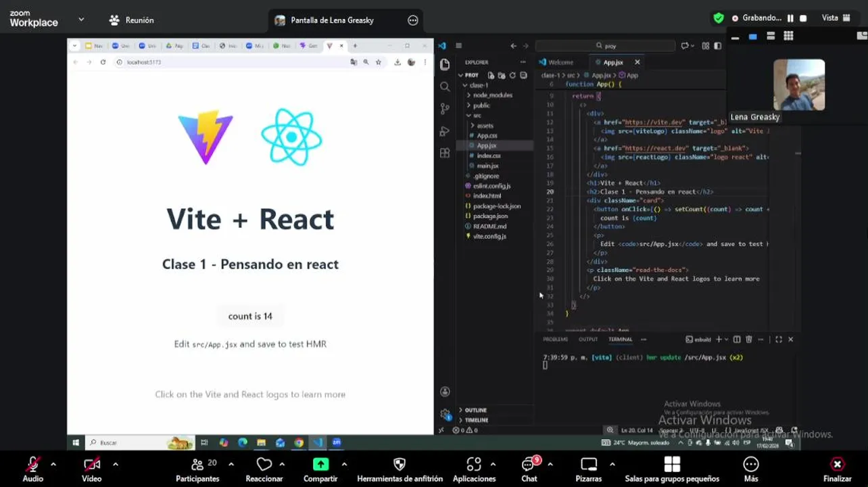Open VS Code Search view icon
The image size is (868, 487).
445,87
